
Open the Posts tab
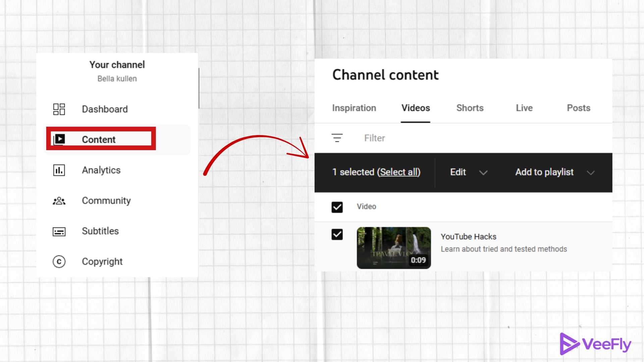pyautogui.click(x=578, y=108)
